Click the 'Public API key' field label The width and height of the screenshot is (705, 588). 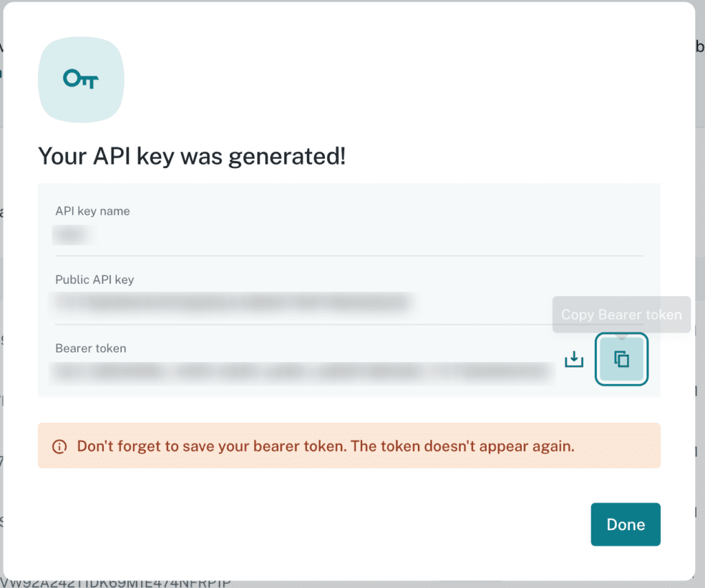(94, 280)
